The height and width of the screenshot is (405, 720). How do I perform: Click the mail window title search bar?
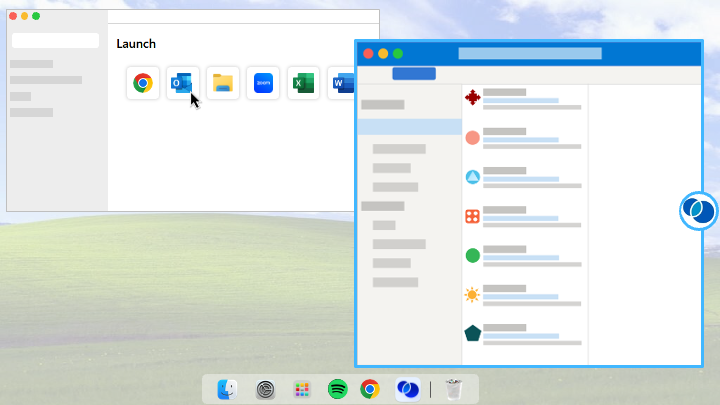click(530, 53)
